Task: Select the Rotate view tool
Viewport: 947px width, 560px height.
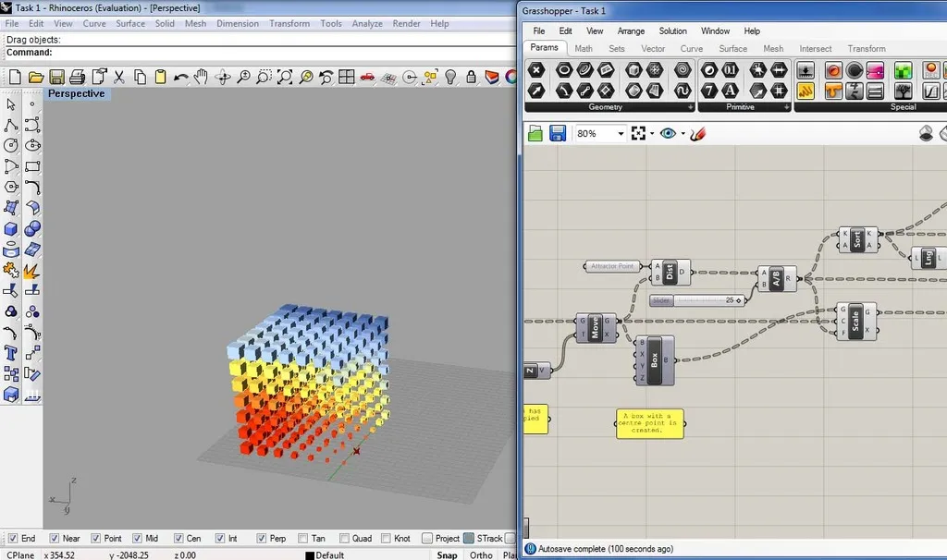Action: coord(222,77)
